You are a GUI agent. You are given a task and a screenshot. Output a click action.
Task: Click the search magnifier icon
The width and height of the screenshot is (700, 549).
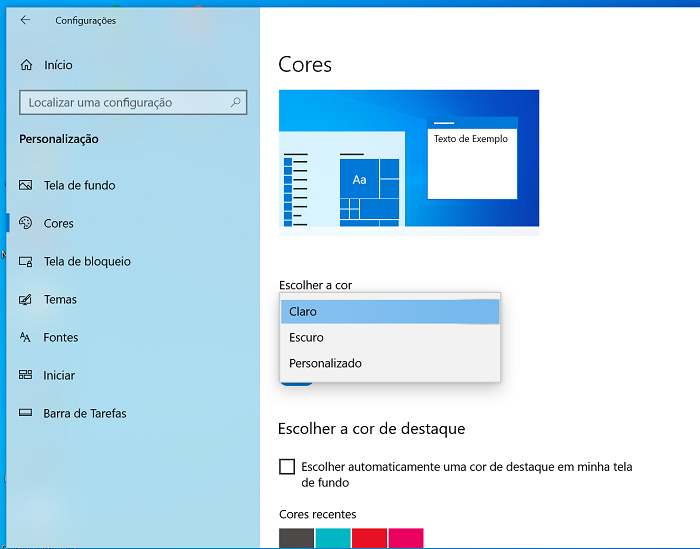point(235,102)
